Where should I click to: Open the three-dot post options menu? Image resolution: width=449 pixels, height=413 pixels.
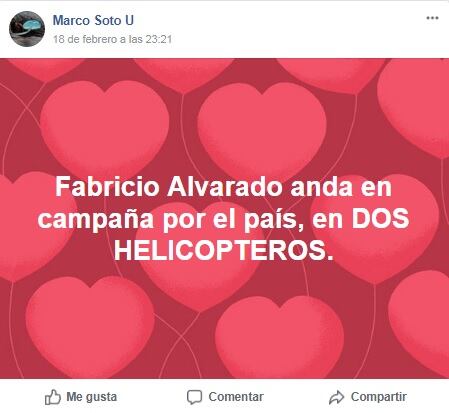tap(432, 18)
